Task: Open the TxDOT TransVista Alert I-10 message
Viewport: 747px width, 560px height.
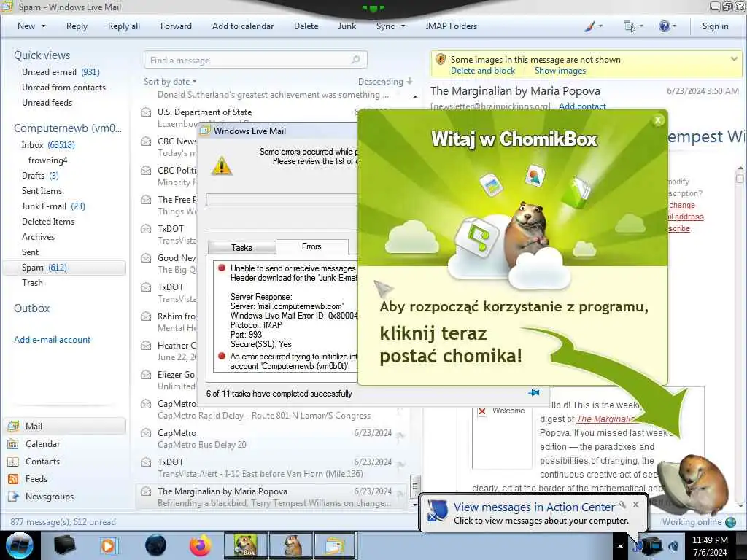Action: point(273,467)
